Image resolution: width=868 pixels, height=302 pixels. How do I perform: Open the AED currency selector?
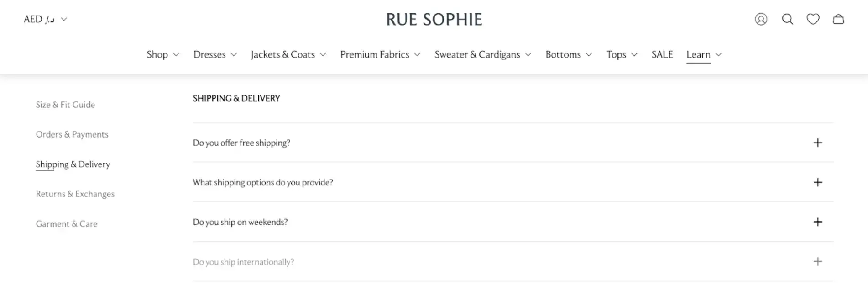point(46,19)
